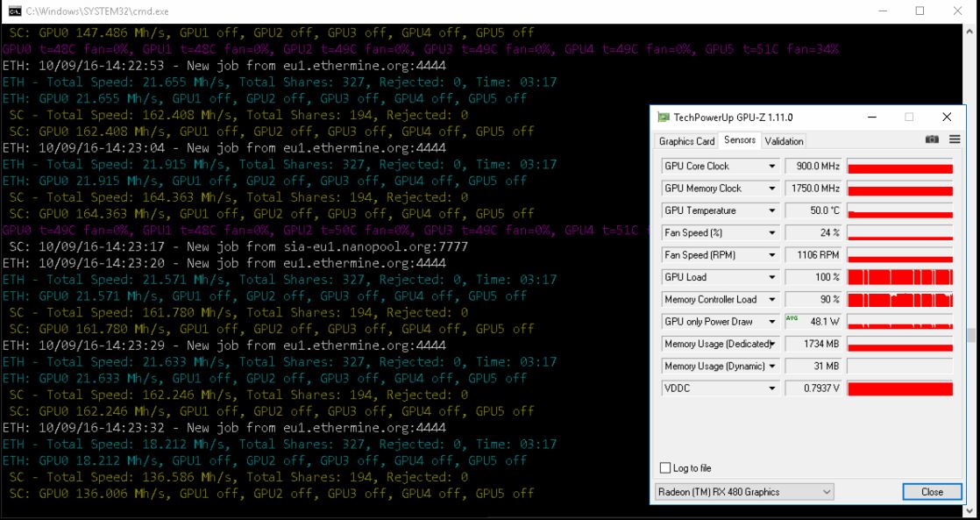Click the 1734 MB dedicated memory value
The width and height of the screenshot is (980, 520).
813,344
